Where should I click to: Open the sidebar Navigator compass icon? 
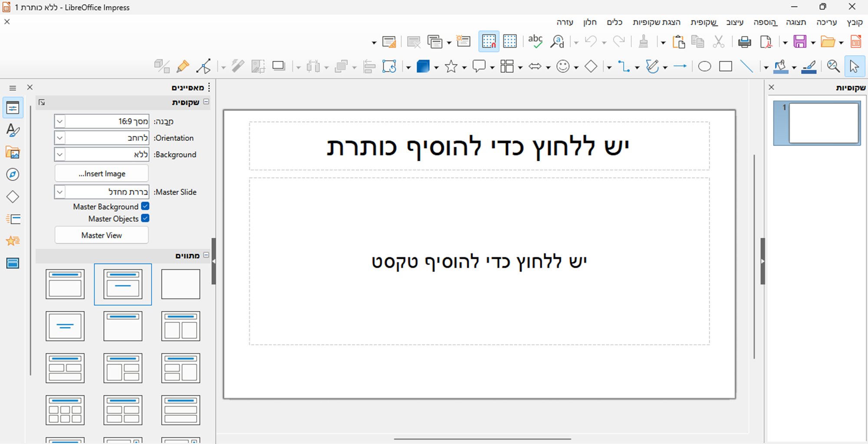pos(13,175)
